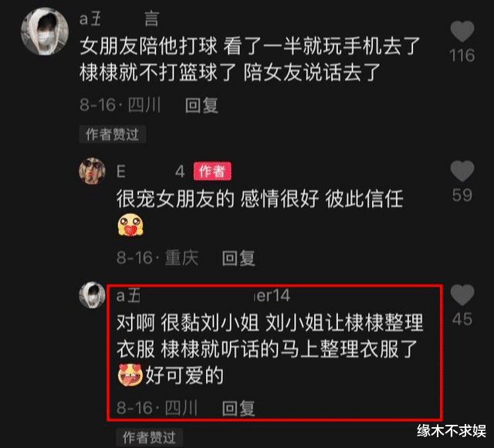The width and height of the screenshot is (494, 448).
Task: Select the reply text 很宠女朋友的
Action: tap(175, 199)
